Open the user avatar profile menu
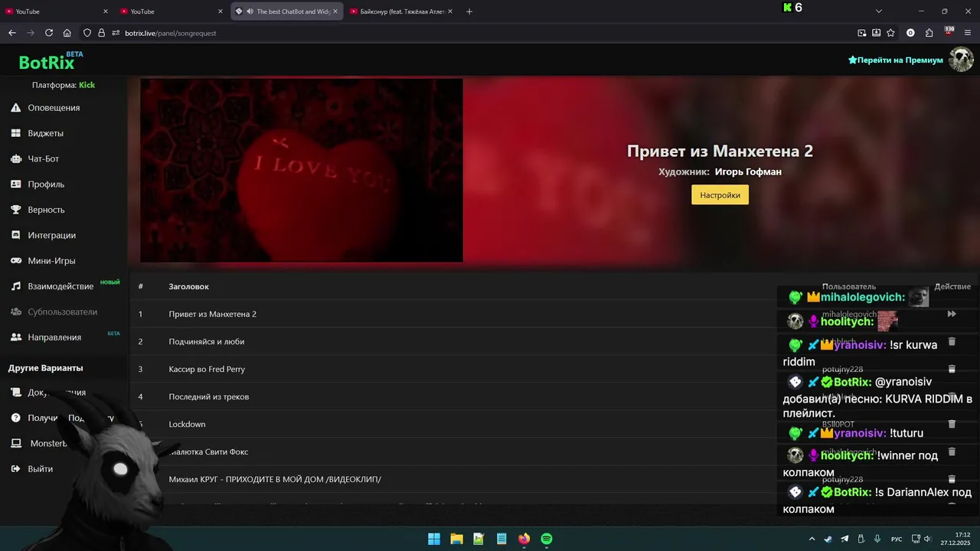Screen dimensions: 980x551 [x=961, y=59]
